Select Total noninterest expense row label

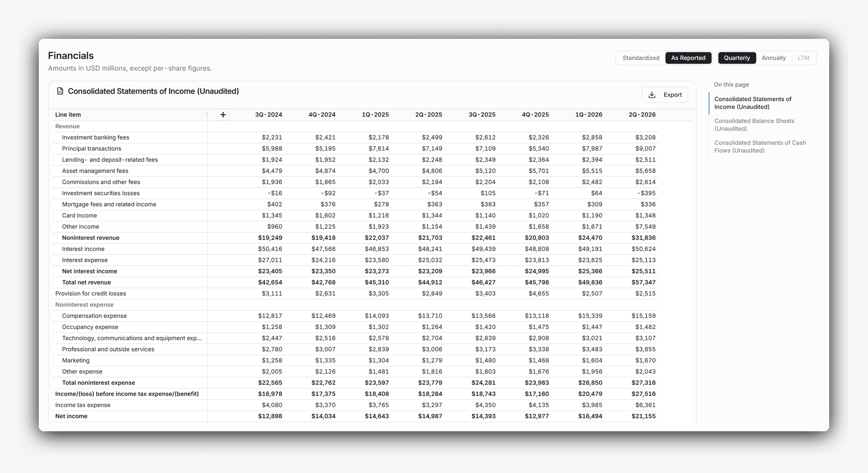pos(98,383)
